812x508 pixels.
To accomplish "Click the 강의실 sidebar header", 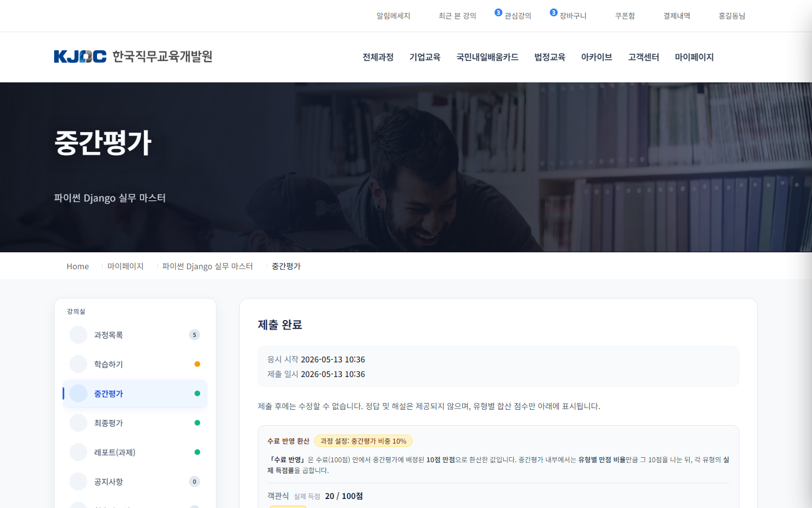I will point(76,312).
